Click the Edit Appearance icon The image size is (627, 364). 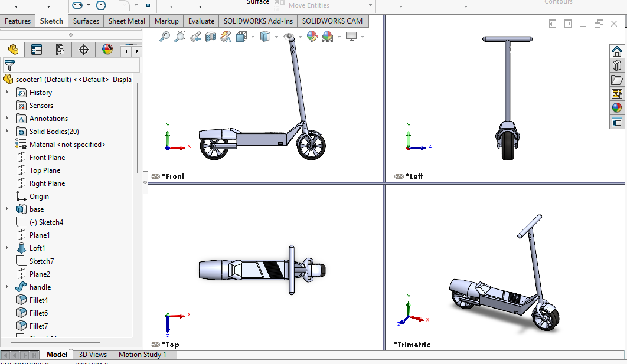click(312, 37)
